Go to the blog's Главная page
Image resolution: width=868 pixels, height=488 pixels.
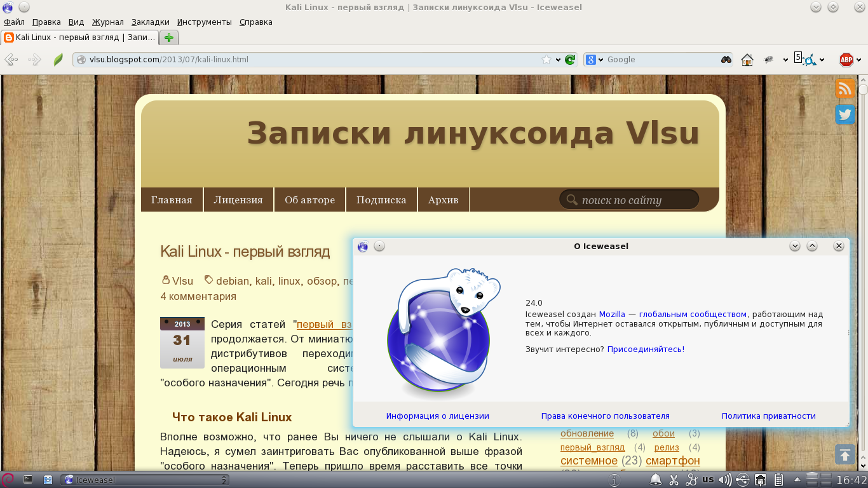[x=172, y=200]
